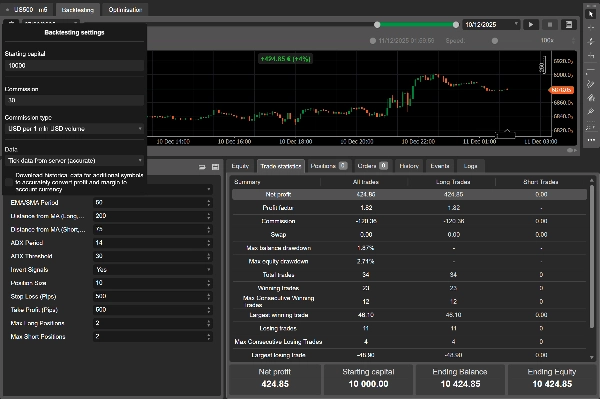Open the Trade statistics tab
This screenshot has width=600, height=399.
(281, 166)
